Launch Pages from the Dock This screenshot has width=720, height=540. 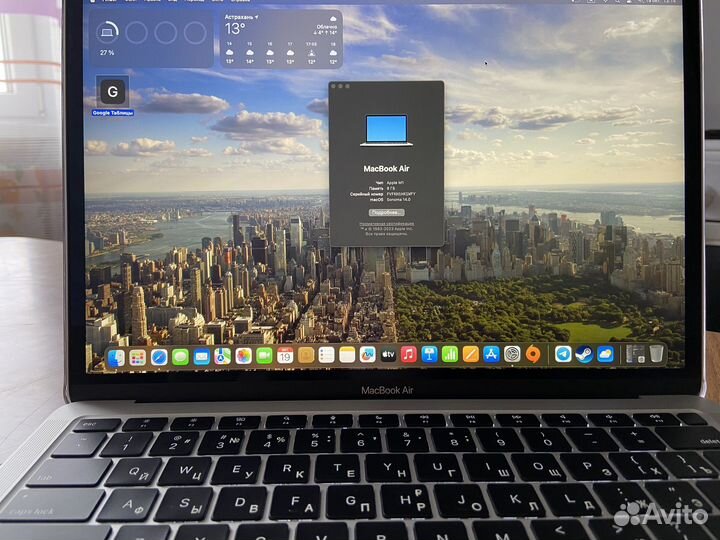click(471, 354)
